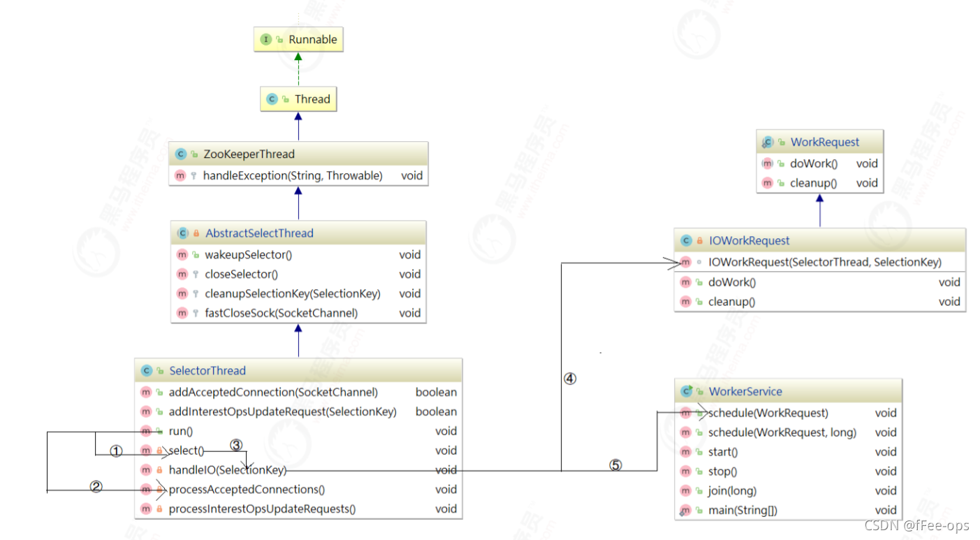This screenshot has width=980, height=540.
Task: Select the schedule(WorkRequest) method
Action: click(x=768, y=413)
